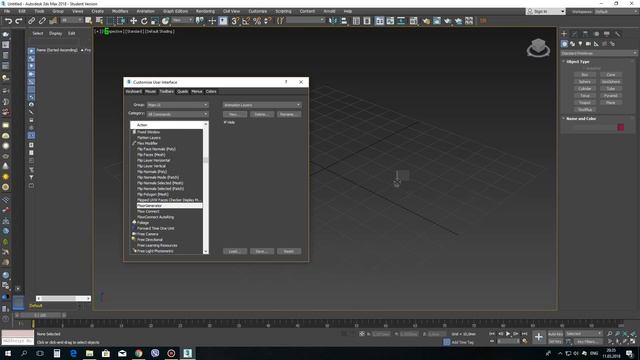Click the Load... button in dialog
Image resolution: width=640 pixels, height=360 pixels.
coord(235,251)
